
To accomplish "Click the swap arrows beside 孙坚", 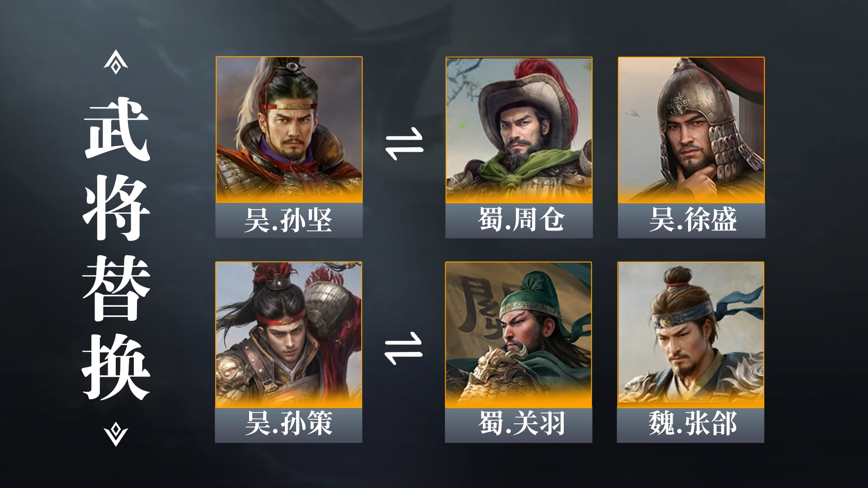I will (x=404, y=144).
